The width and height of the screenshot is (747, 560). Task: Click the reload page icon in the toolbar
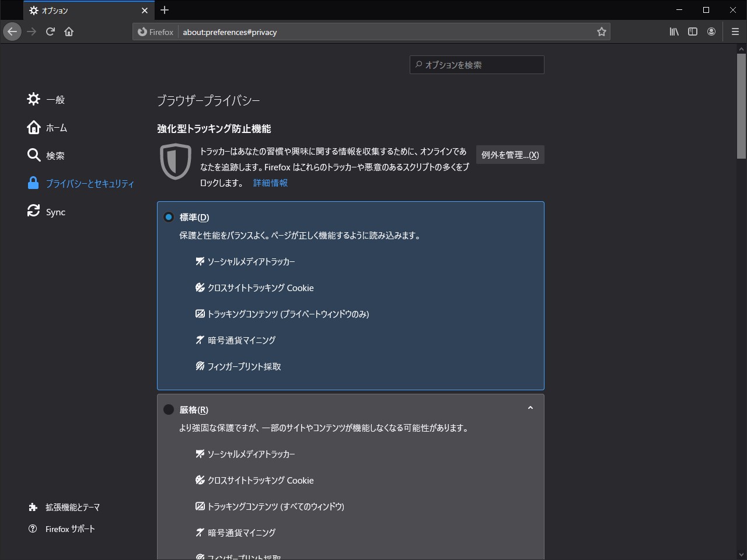(x=50, y=32)
